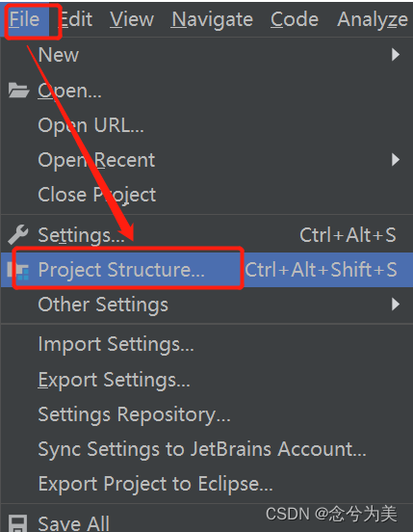The image size is (413, 532).
Task: Expand the New submenu arrow
Action: pos(396,54)
